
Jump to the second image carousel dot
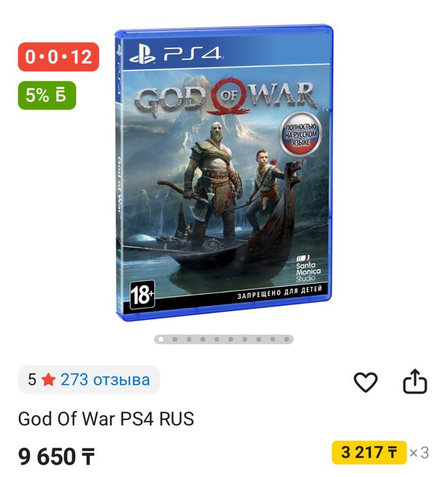[x=175, y=340]
